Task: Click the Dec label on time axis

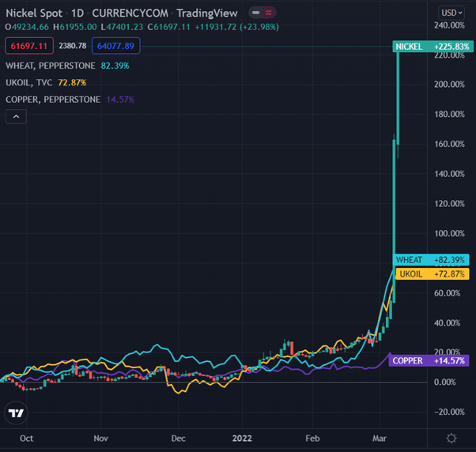Action: 178,439
